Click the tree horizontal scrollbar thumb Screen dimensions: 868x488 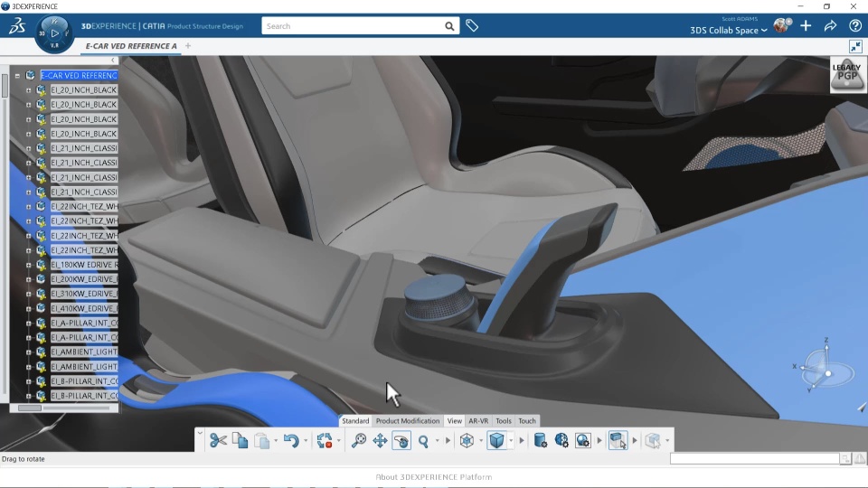pos(29,408)
